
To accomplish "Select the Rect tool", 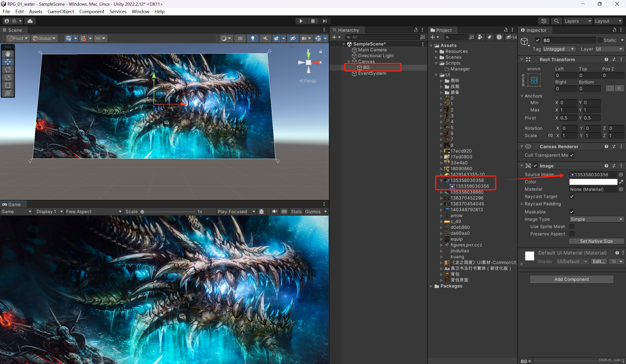I will 8,85.
